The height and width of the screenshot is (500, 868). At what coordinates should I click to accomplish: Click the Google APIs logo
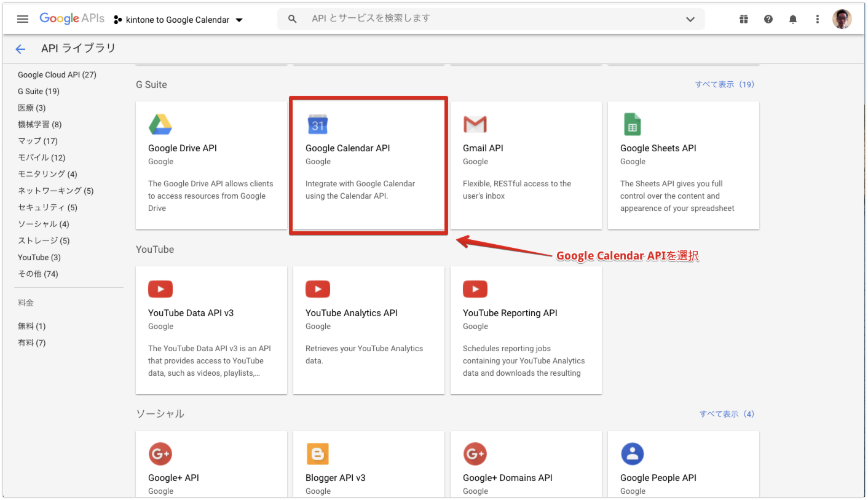[72, 18]
